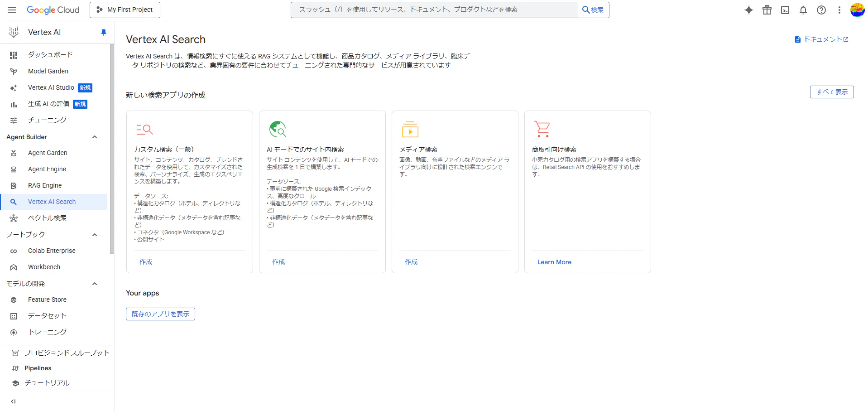Collapse the モデルの開発 section

pos(95,284)
